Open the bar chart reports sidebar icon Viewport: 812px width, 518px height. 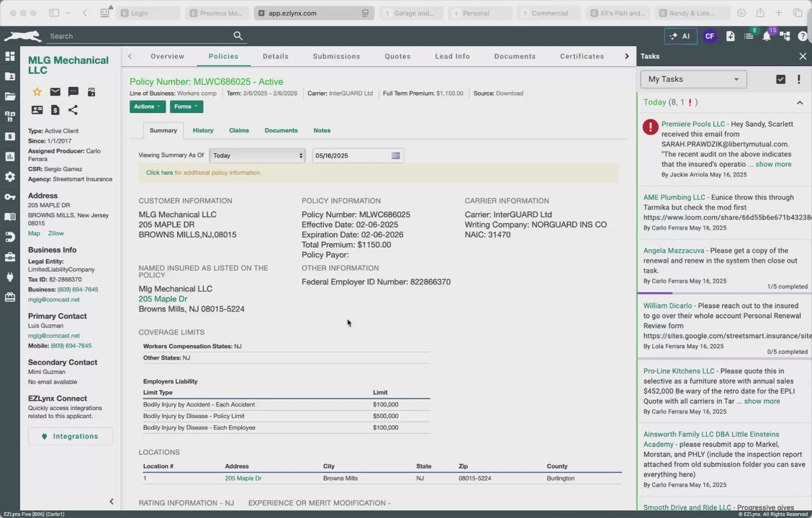(10, 157)
